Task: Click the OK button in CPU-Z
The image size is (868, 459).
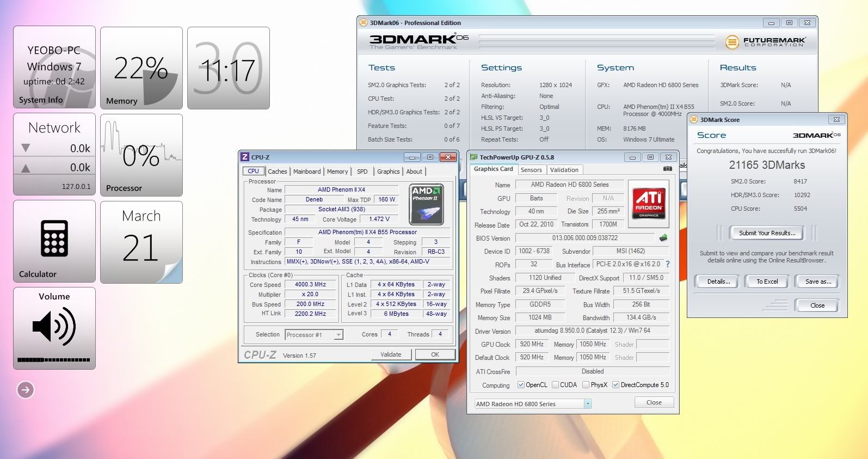Action: click(435, 354)
